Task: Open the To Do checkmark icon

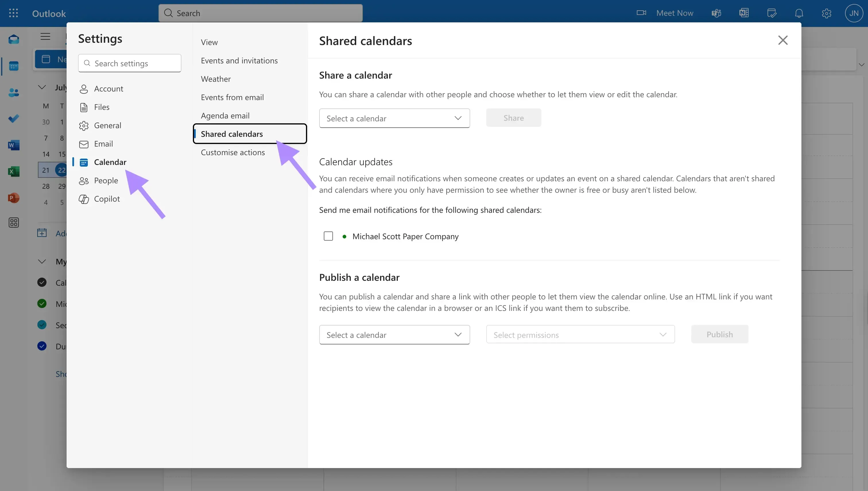Action: (x=13, y=118)
